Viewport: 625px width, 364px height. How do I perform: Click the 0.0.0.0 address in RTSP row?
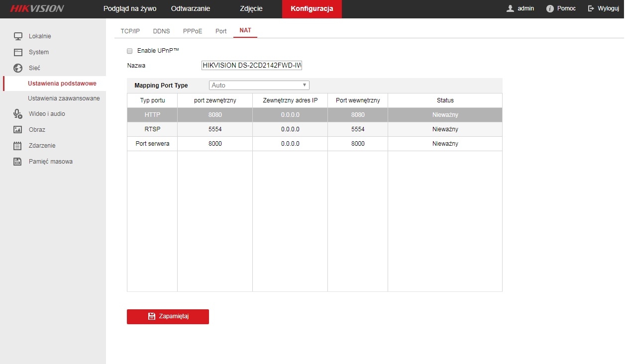(x=290, y=129)
